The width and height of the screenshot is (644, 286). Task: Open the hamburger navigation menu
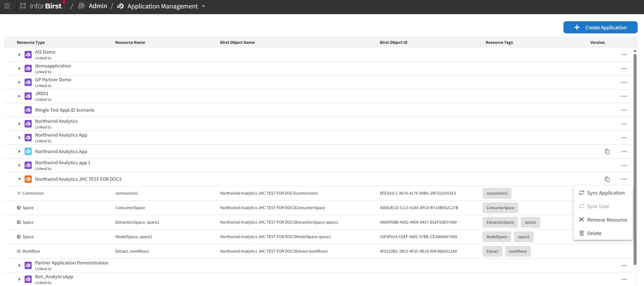(x=7, y=6)
